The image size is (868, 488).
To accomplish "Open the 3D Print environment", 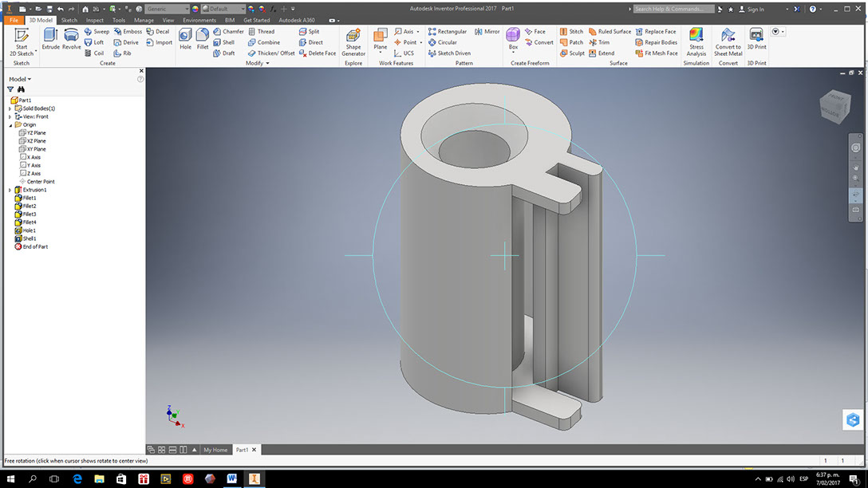I will point(757,39).
